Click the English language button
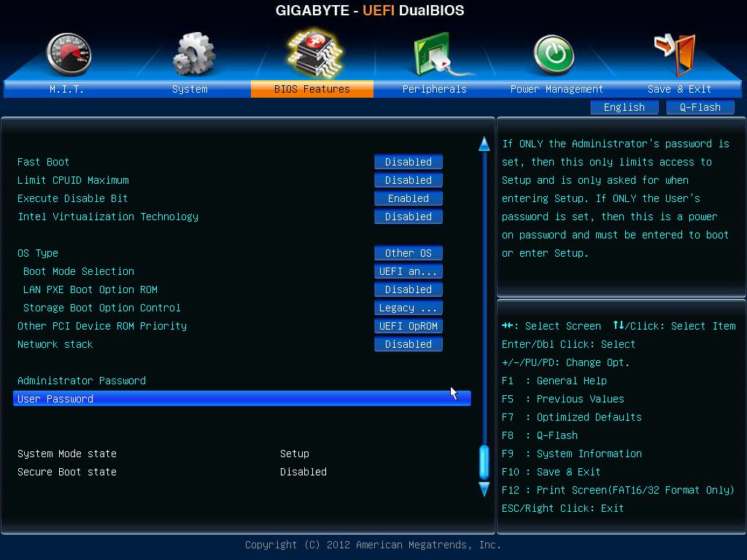The height and width of the screenshot is (560, 747). click(x=624, y=107)
